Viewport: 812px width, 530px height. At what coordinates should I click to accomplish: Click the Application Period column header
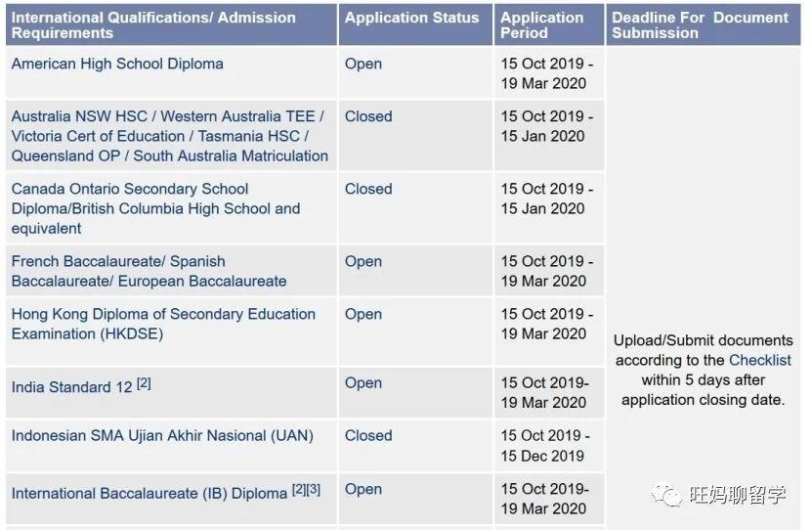[549, 24]
